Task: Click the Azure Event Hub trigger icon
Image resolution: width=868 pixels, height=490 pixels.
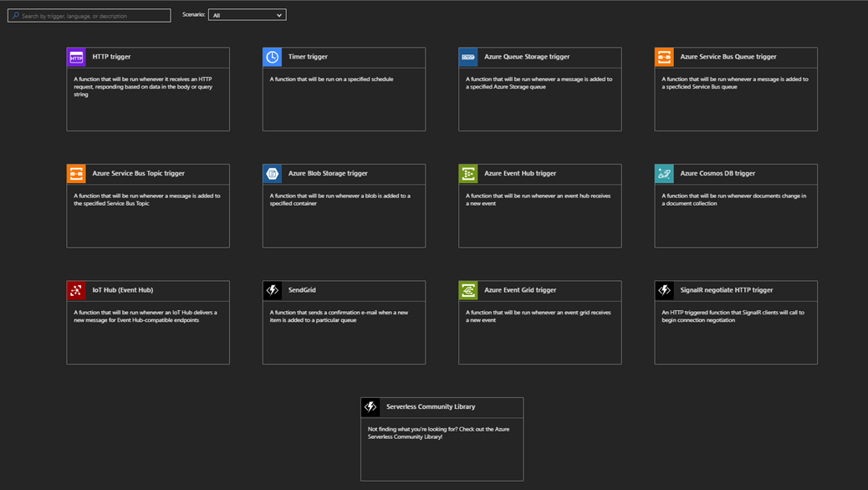Action: click(x=468, y=174)
